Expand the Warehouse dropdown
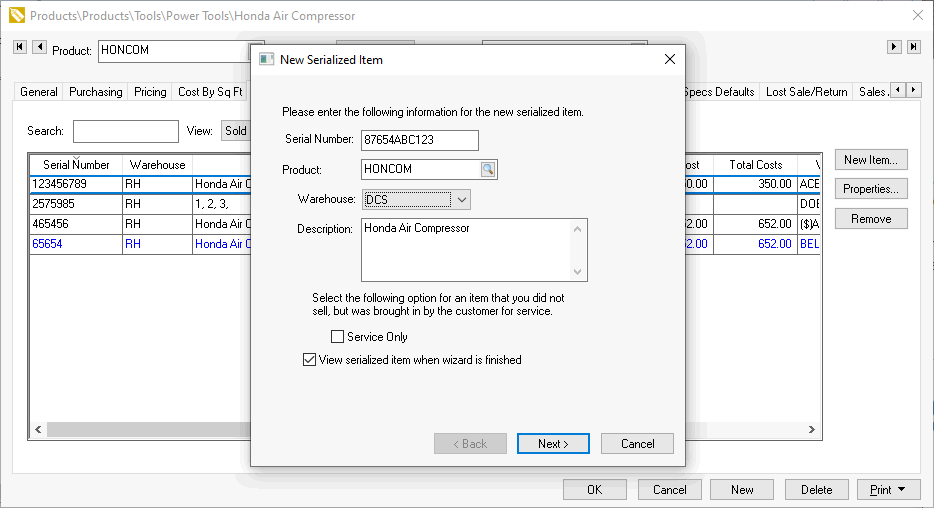 point(462,200)
